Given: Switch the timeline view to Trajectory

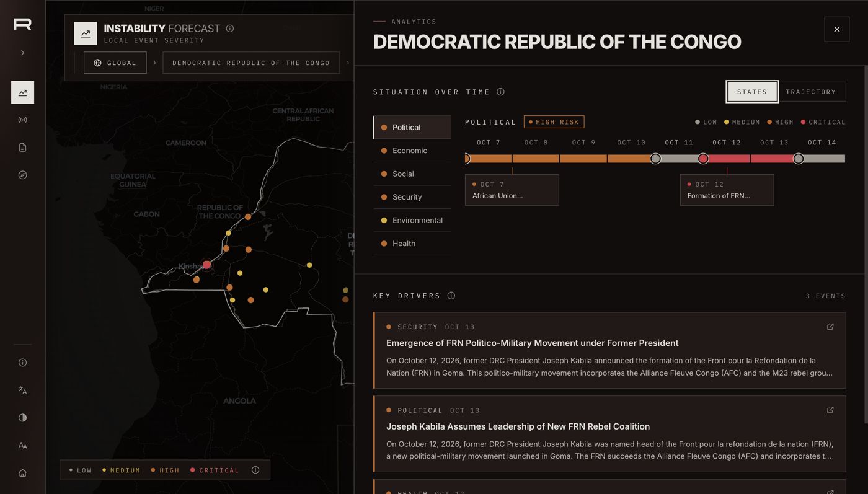Looking at the screenshot, I should tap(811, 92).
